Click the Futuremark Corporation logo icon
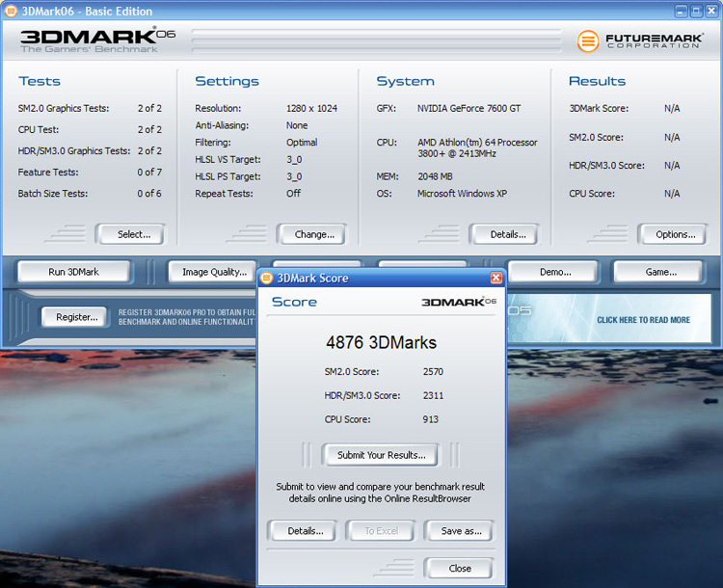723x588 pixels. (588, 41)
